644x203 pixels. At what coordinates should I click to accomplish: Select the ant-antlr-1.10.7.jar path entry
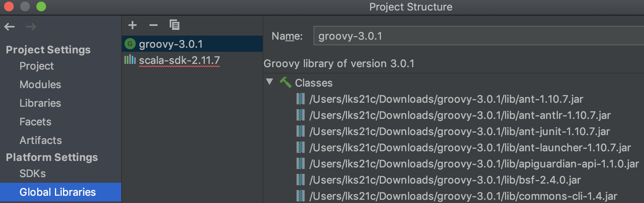click(x=460, y=115)
